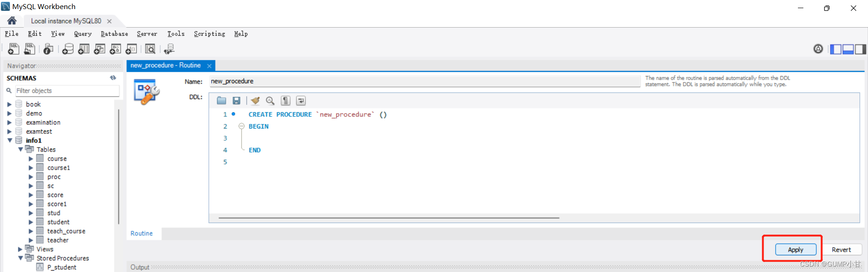This screenshot has height=272, width=868.
Task: Open the schema inspector toolbar icon
Action: [x=48, y=49]
